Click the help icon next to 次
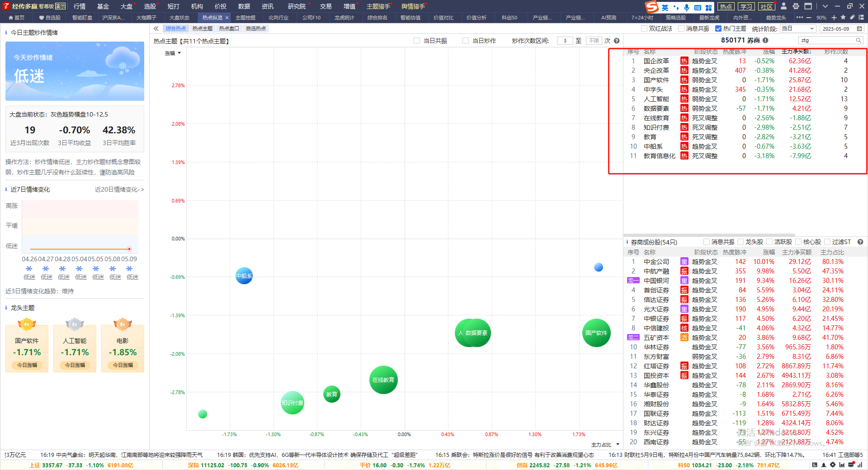Viewport: 868px width, 470px height. coord(617,41)
